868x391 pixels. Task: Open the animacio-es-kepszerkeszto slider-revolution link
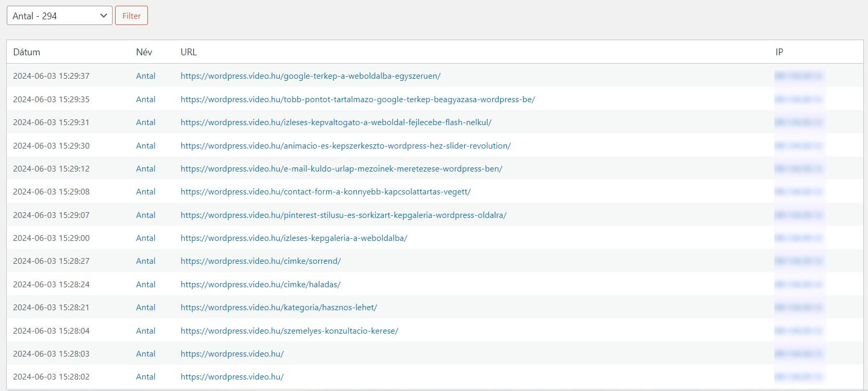(x=345, y=145)
